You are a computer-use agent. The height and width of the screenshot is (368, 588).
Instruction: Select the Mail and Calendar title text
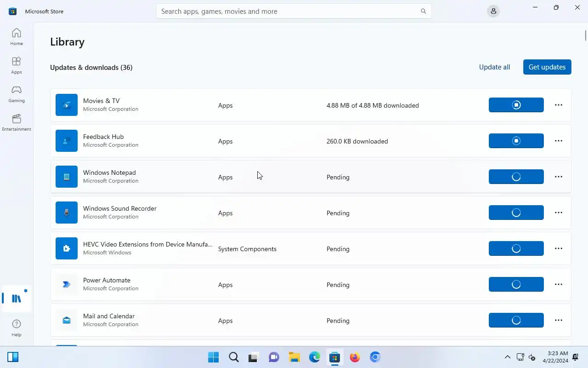109,316
